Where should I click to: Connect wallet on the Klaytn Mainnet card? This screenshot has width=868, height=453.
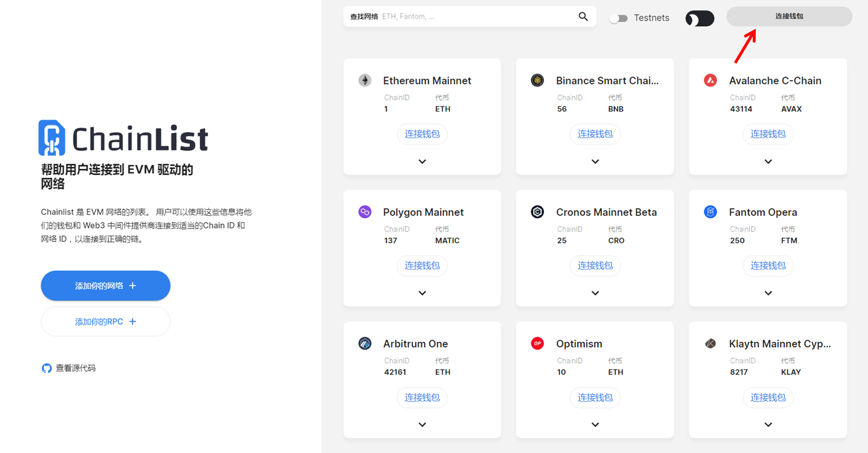pyautogui.click(x=768, y=397)
